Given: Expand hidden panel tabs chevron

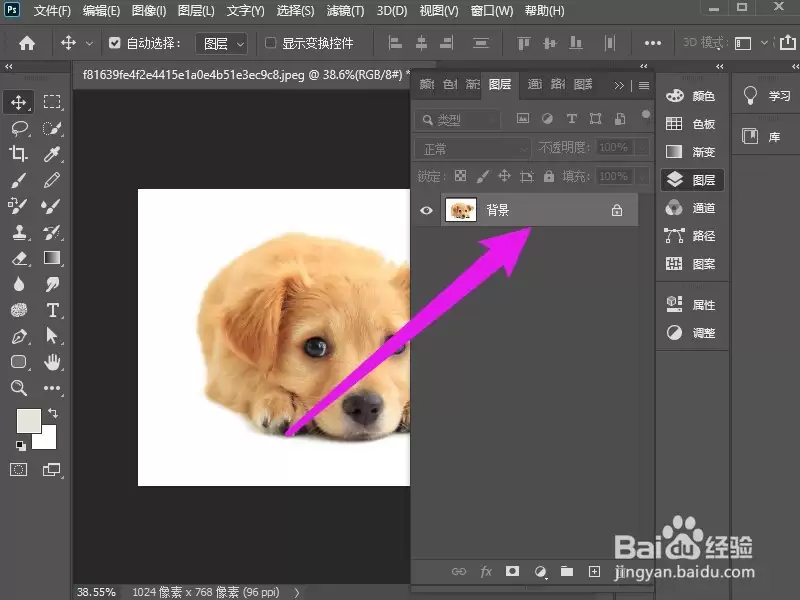Looking at the screenshot, I should pyautogui.click(x=619, y=85).
